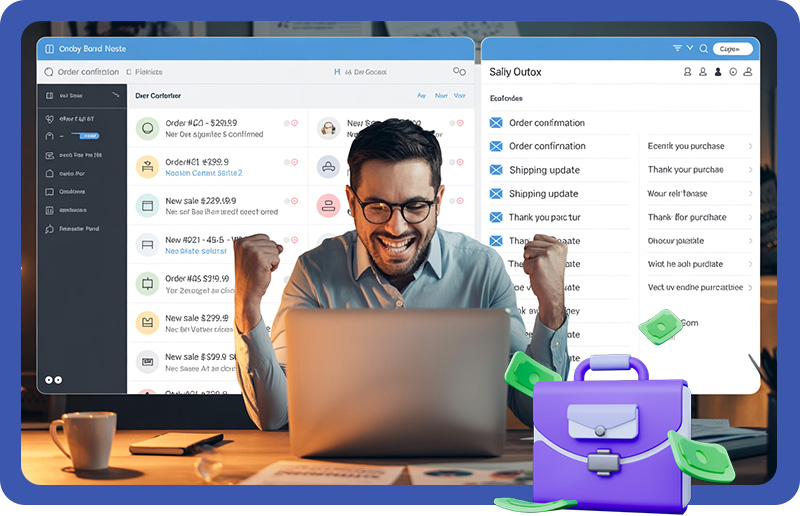This screenshot has height=516, width=800.
Task: Toggle the red status dot on first order row
Action: click(294, 123)
